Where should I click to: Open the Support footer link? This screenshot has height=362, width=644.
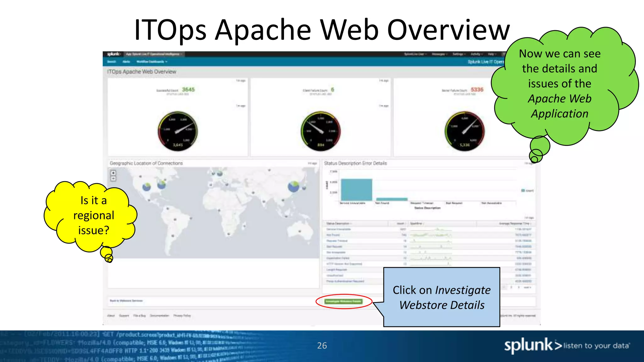click(124, 315)
